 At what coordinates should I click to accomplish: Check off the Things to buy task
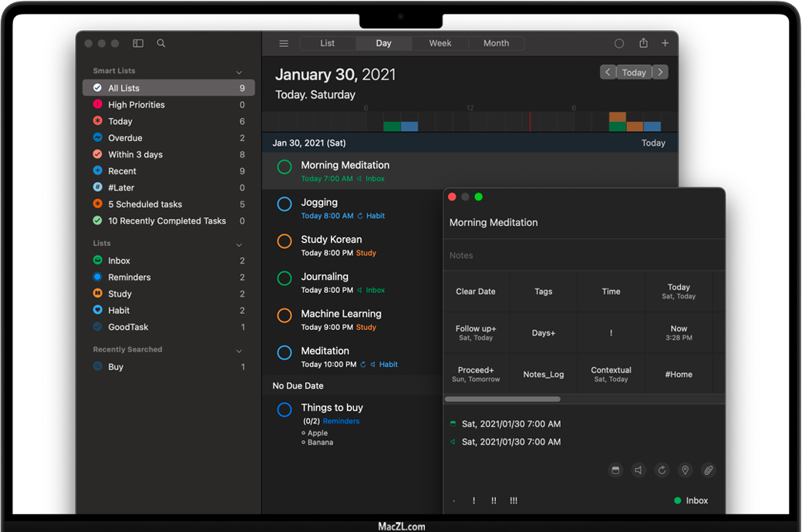tap(285, 410)
